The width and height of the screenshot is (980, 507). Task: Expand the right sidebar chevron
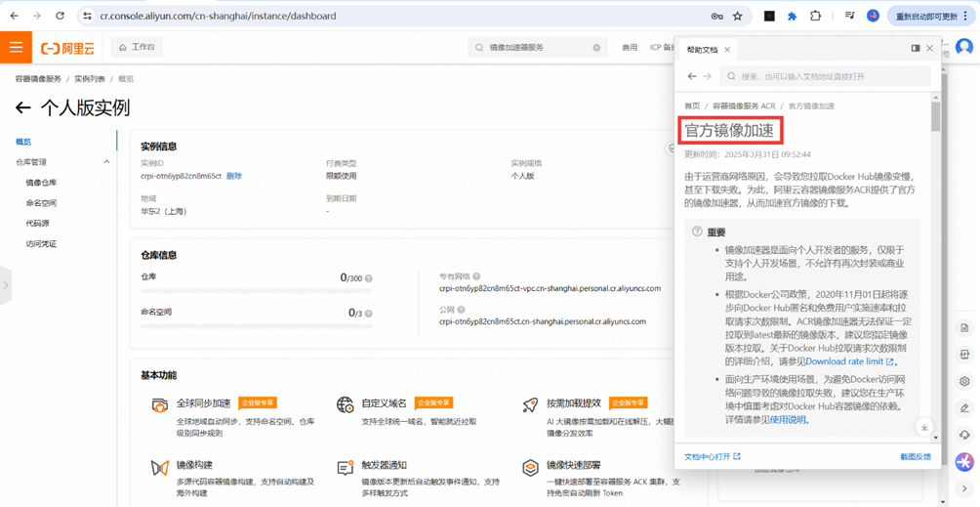[964, 487]
